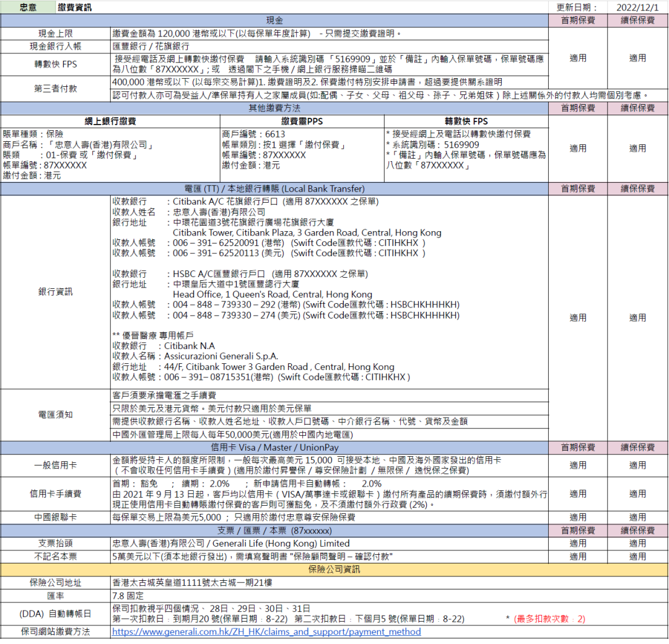Click the 電匯須知 row label
Viewport: 669px width, 644px height.
pos(55,415)
